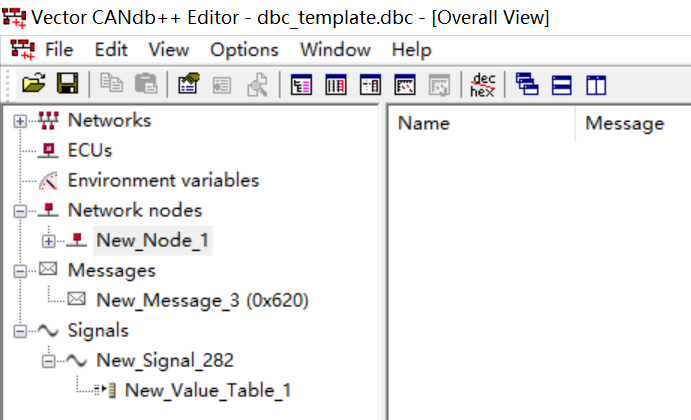Screen dimensions: 691x420
Task: Click the ECUs tree icon
Action: coord(48,150)
